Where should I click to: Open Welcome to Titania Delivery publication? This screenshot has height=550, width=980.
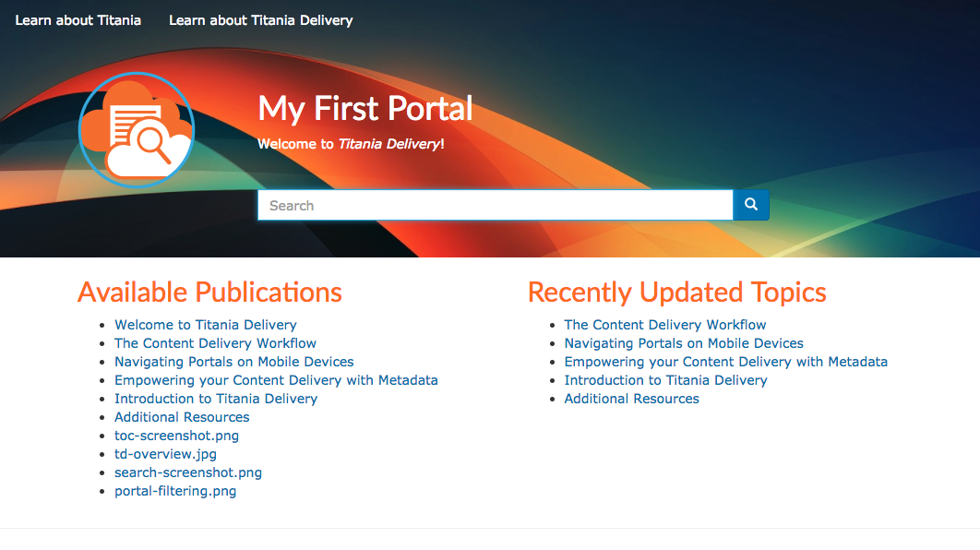click(206, 325)
